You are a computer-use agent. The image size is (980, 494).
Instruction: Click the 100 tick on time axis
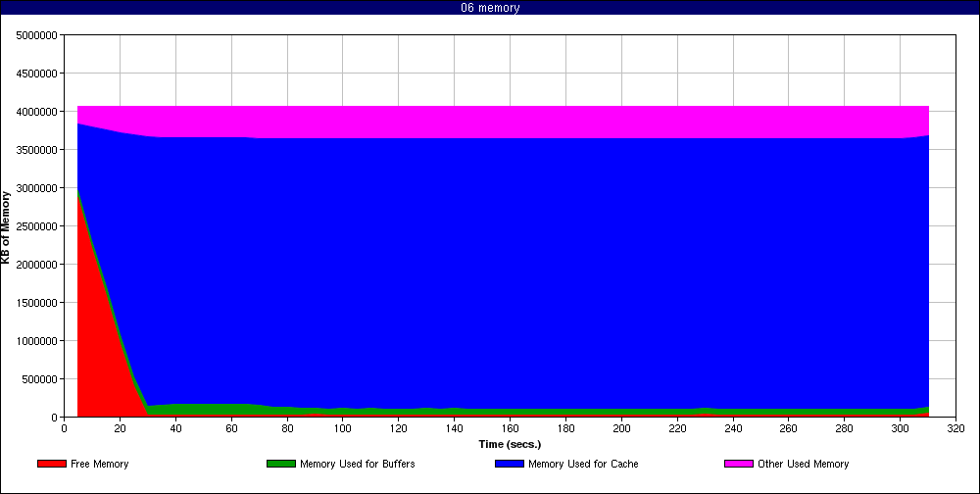click(342, 429)
